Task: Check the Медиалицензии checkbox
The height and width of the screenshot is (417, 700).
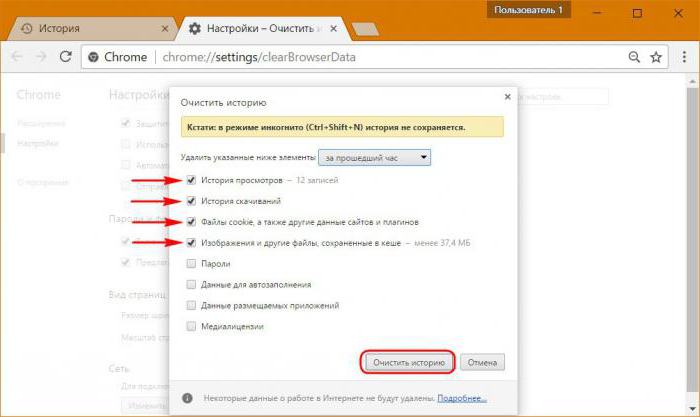Action: (191, 326)
